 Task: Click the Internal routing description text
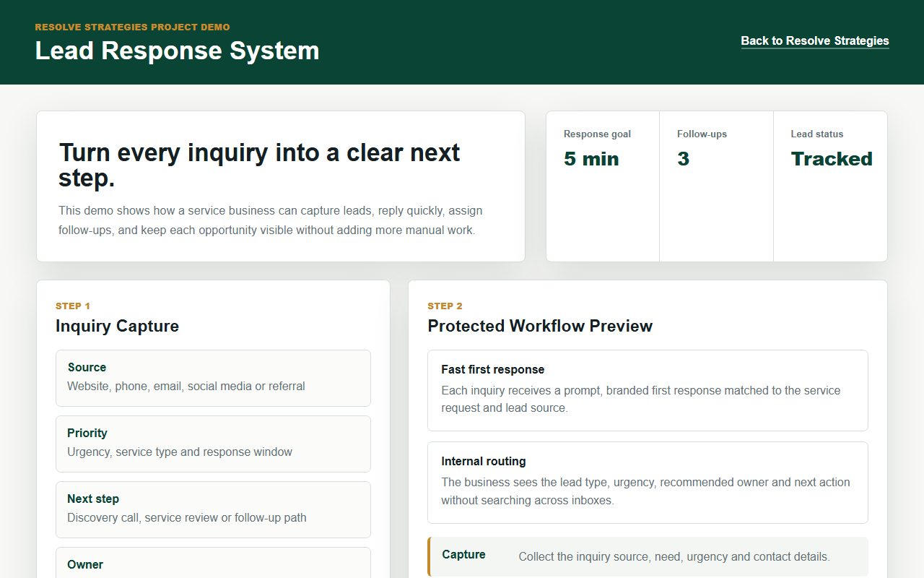(646, 491)
